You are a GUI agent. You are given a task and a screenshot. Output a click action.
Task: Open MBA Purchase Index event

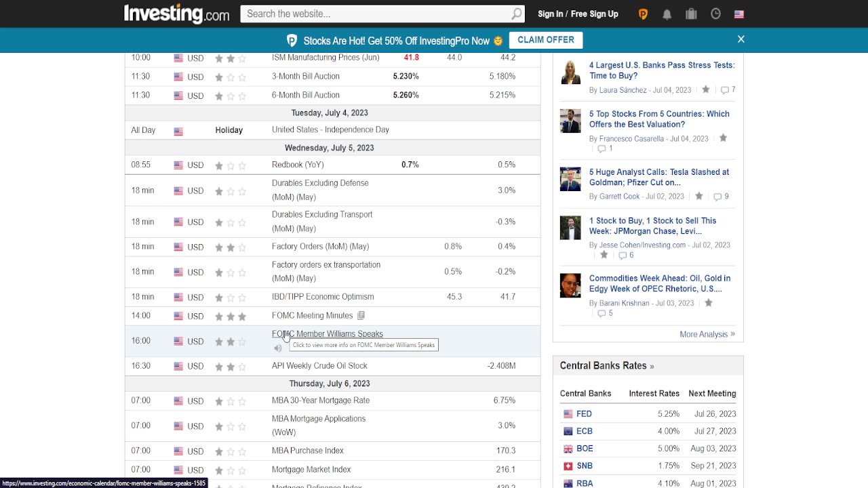[308, 450]
